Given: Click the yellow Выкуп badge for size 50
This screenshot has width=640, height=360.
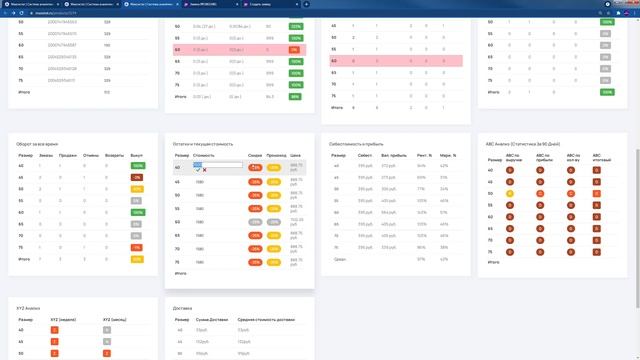Looking at the screenshot, I should point(137,189).
